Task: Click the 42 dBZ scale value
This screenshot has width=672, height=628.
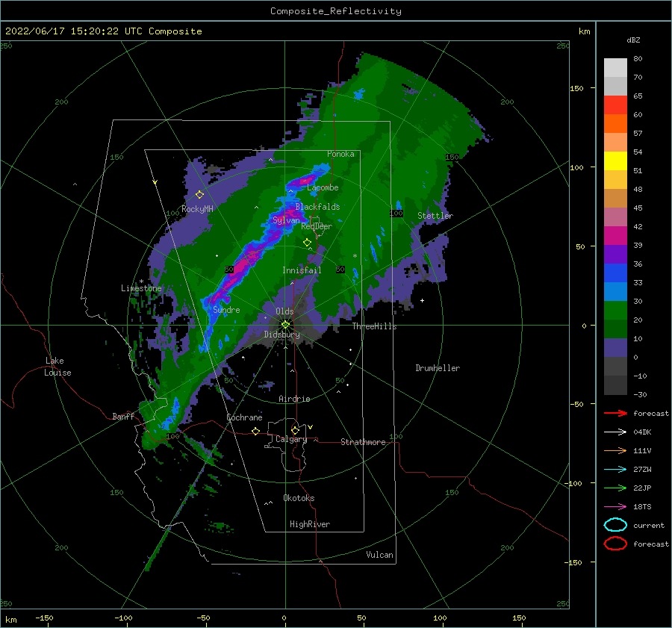Action: click(x=638, y=227)
